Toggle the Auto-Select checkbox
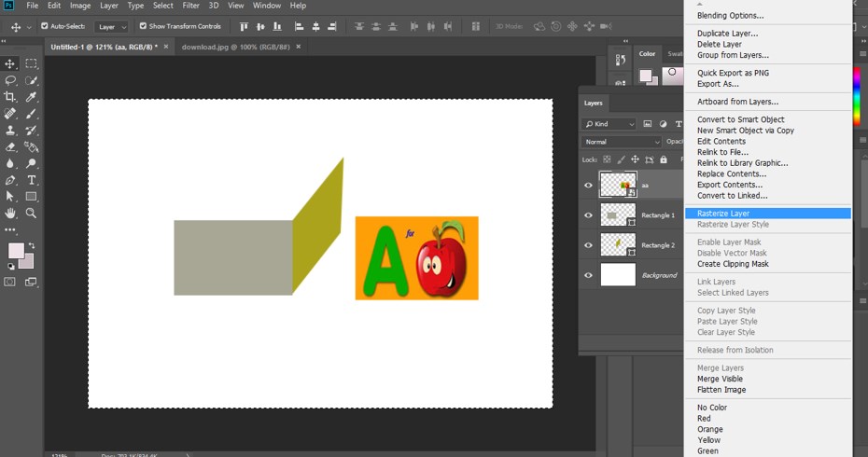Screen dimensions: 868x457 [x=45, y=26]
